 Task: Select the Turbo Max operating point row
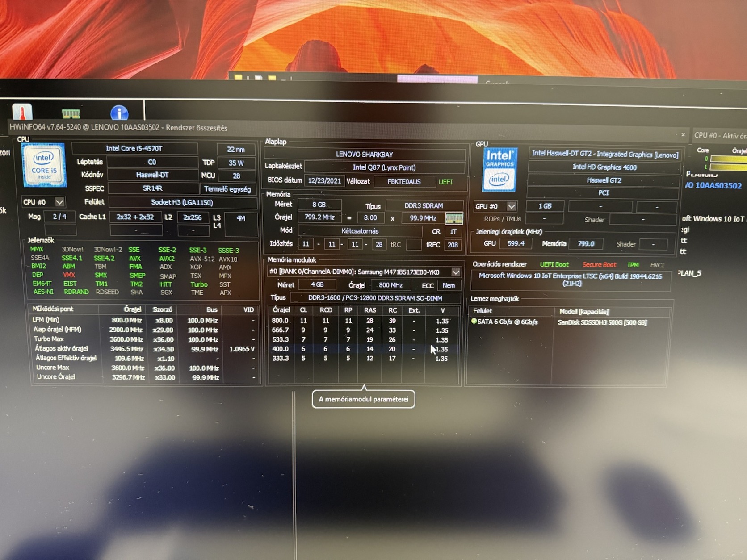click(145, 339)
